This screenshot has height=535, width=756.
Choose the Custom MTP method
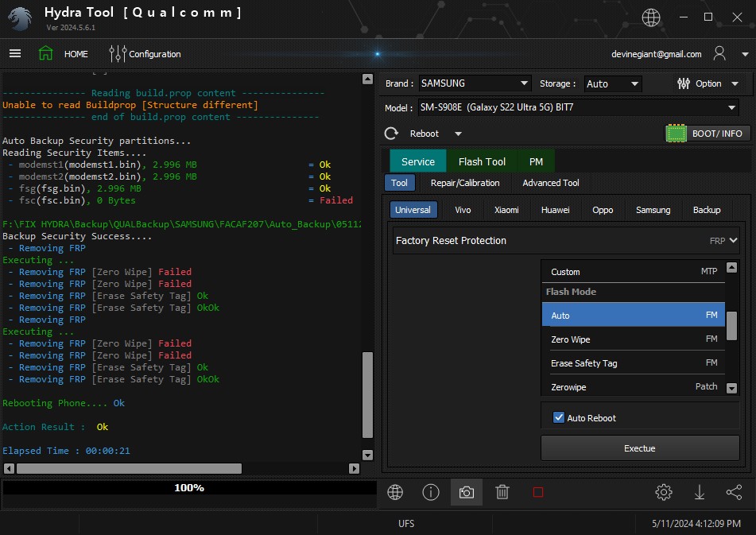click(x=634, y=271)
